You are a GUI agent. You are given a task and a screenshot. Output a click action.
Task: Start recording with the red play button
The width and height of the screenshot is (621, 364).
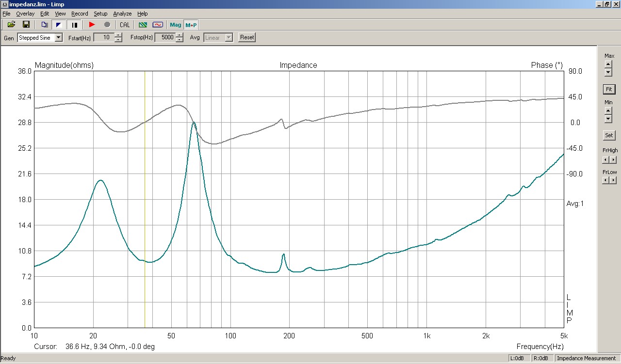(x=92, y=25)
